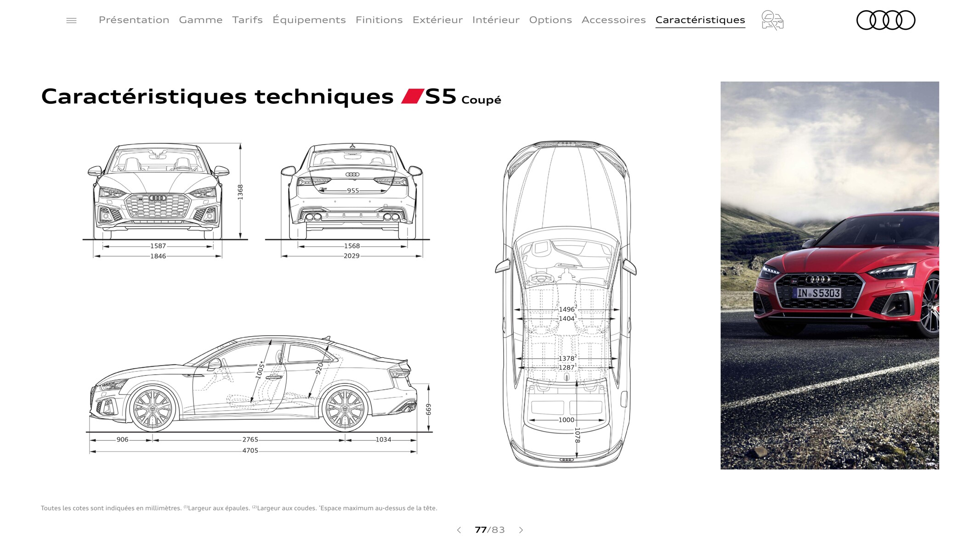Viewport: 980px width, 551px height.
Task: Select the Caractéristiques tab
Action: pyautogui.click(x=700, y=20)
